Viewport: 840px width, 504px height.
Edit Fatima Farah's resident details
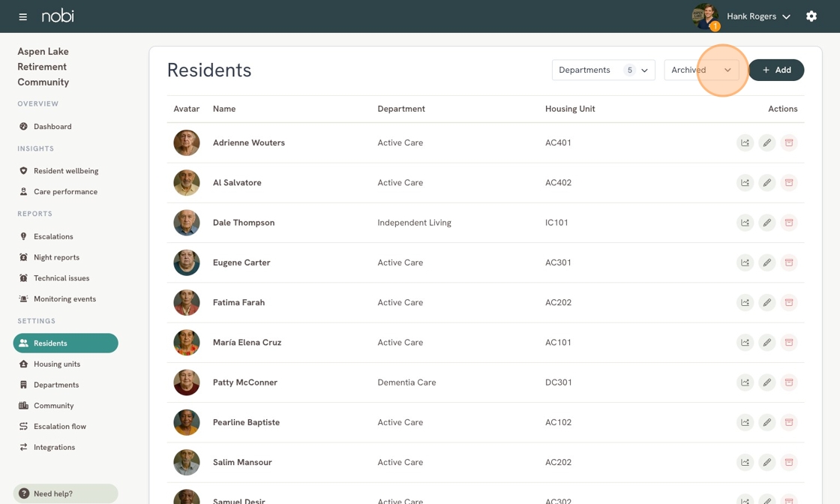766,302
